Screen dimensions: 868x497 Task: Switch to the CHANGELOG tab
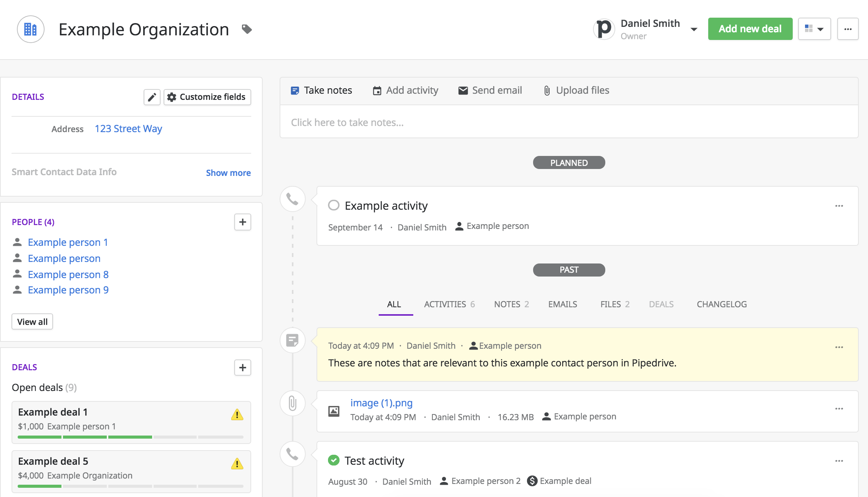click(722, 304)
